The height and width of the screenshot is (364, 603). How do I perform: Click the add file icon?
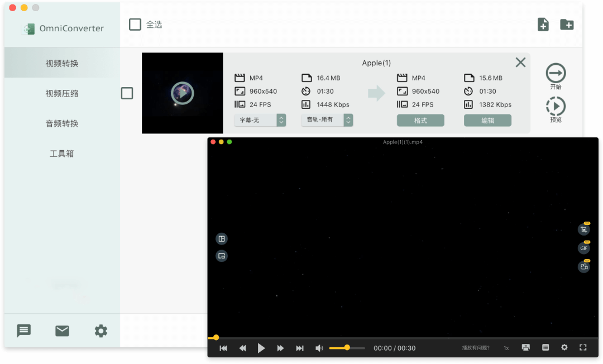[543, 25]
